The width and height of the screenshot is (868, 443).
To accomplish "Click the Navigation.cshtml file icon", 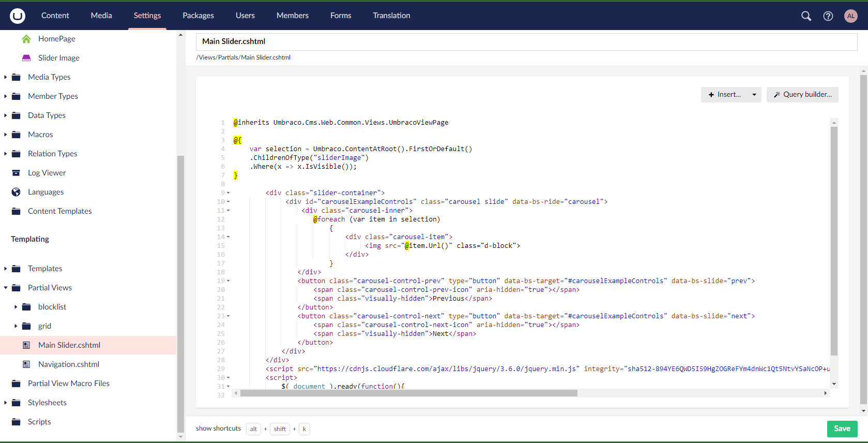I will pos(26,364).
